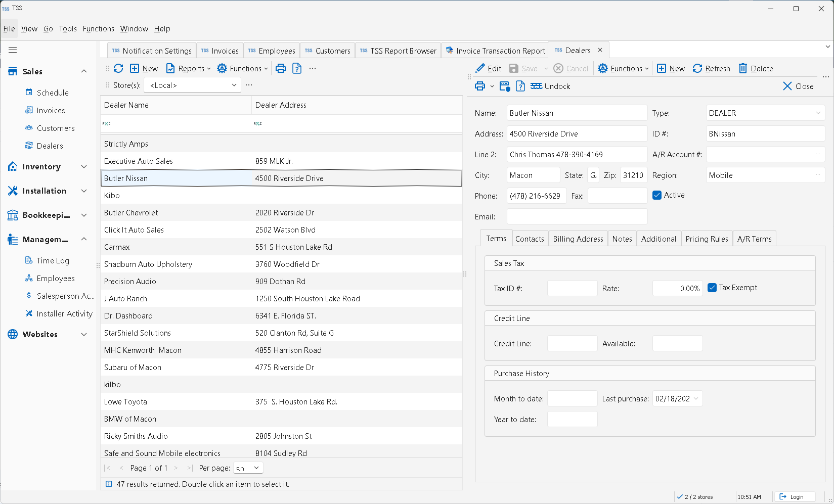
Task: Expand the Websites sidebar section
Action: [x=84, y=334]
